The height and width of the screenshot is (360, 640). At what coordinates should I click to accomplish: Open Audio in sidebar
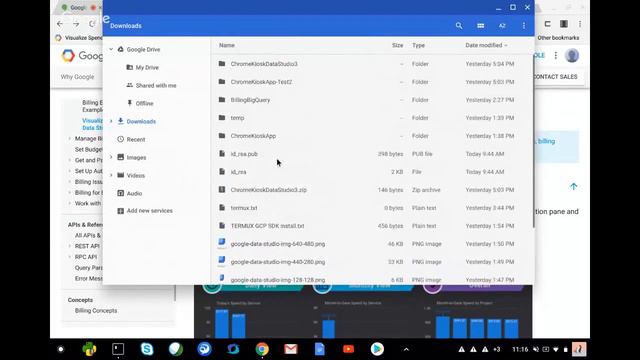pyautogui.click(x=134, y=193)
